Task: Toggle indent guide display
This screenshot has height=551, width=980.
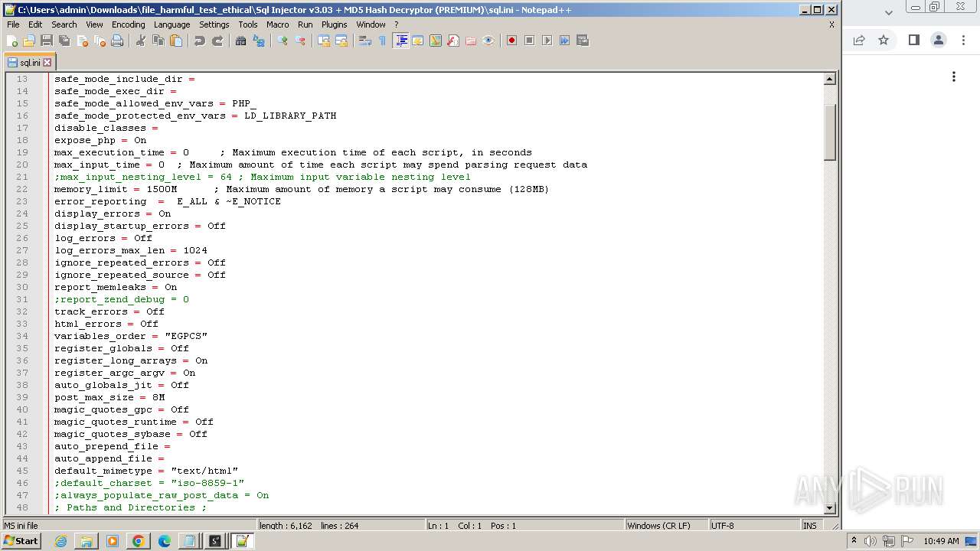Action: [400, 41]
